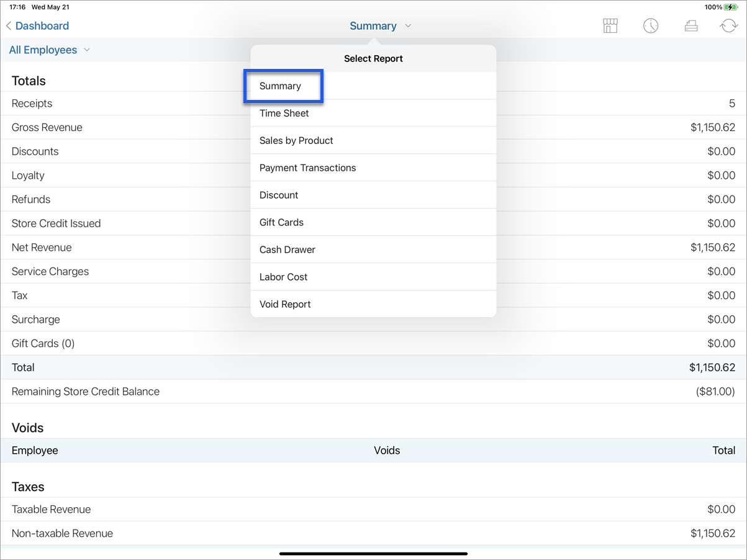The width and height of the screenshot is (747, 560).
Task: Choose the Discount report option
Action: tap(279, 195)
